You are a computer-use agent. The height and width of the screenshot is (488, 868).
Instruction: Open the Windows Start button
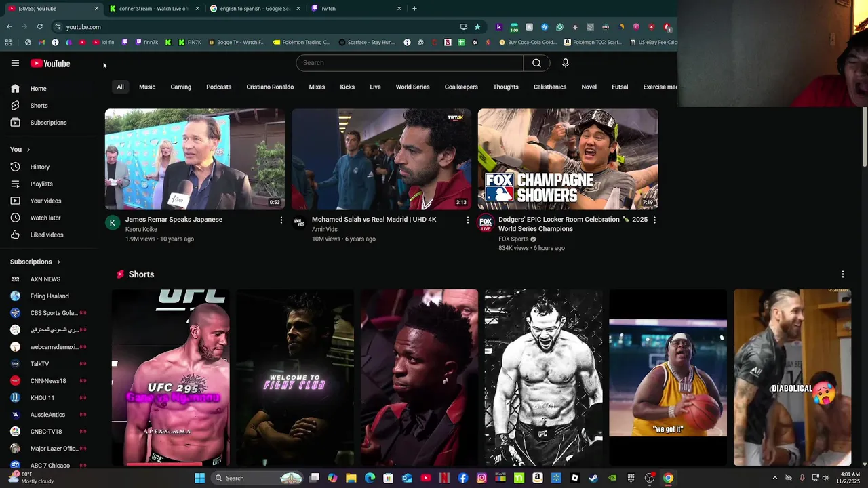pyautogui.click(x=199, y=478)
